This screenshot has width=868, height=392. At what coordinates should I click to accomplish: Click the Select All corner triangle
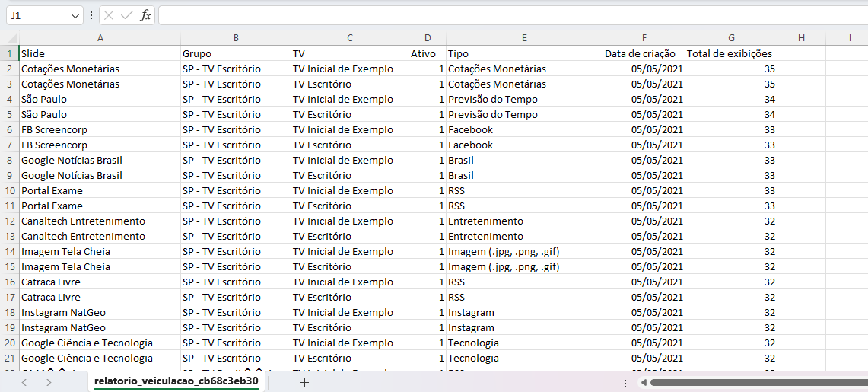pos(13,38)
